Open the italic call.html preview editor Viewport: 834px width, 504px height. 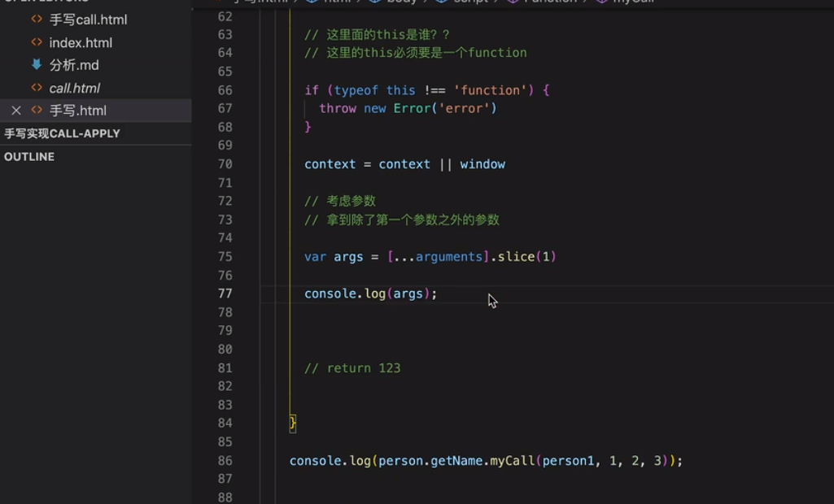(75, 89)
